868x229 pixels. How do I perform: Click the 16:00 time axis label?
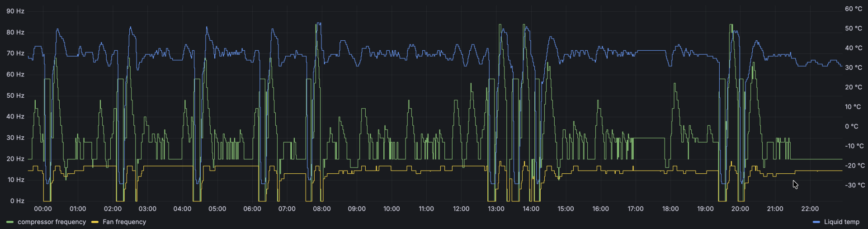click(x=600, y=209)
